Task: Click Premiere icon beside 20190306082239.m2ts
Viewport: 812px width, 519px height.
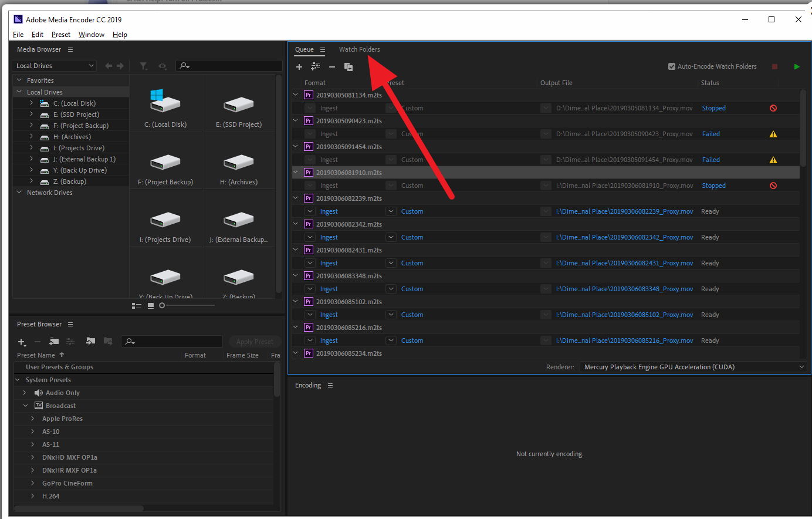Action: pos(309,198)
